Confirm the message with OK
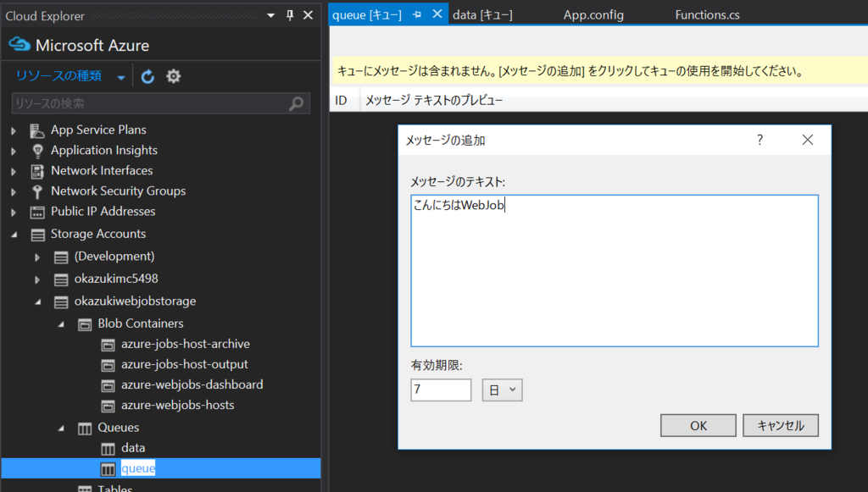The image size is (868, 492). click(x=698, y=425)
